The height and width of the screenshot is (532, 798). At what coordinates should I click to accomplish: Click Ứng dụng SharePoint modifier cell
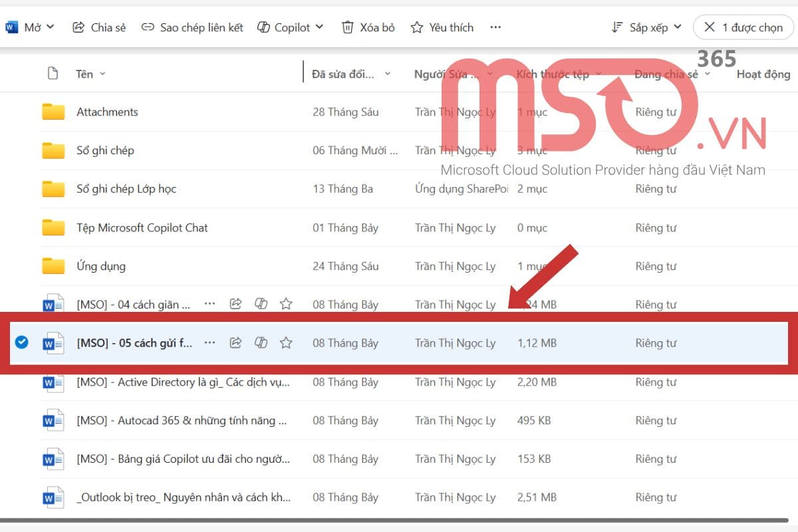[462, 189]
